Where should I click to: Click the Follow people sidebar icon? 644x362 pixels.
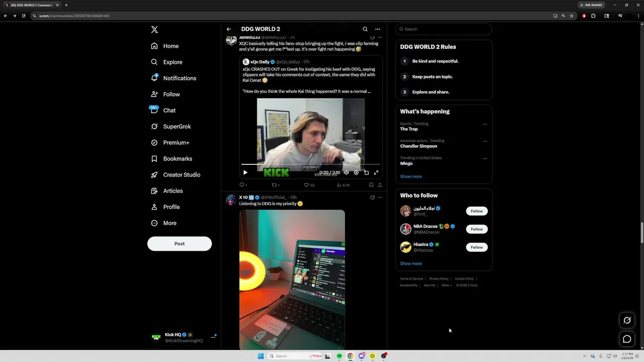(154, 94)
